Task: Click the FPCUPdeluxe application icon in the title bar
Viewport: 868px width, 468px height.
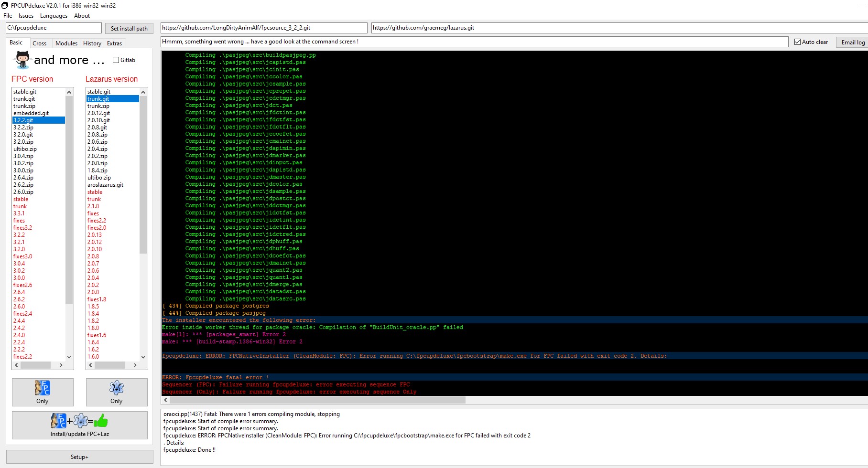Action: (x=5, y=5)
